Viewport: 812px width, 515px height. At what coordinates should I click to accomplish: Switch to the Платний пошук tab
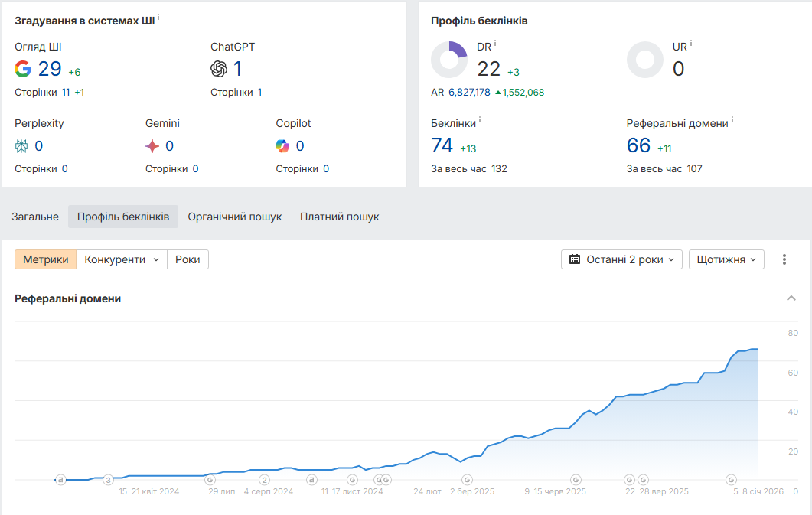tap(339, 217)
